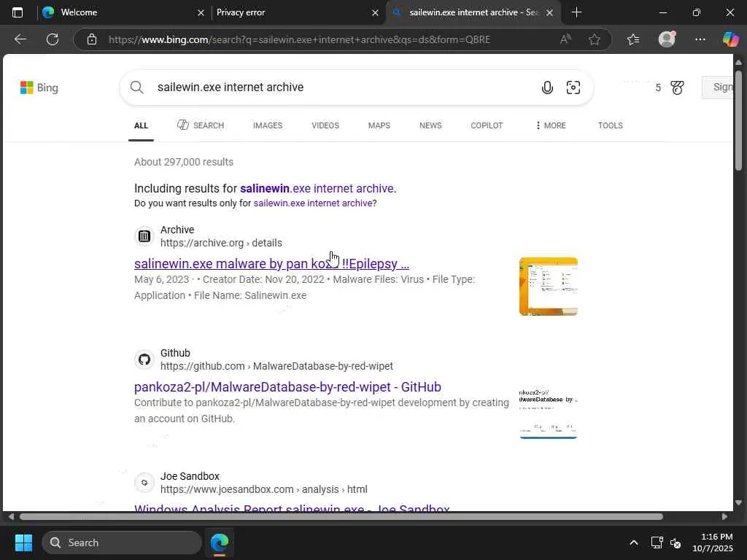Launch Copilot from the Edge toolbar
The width and height of the screenshot is (747, 560).
click(x=730, y=39)
